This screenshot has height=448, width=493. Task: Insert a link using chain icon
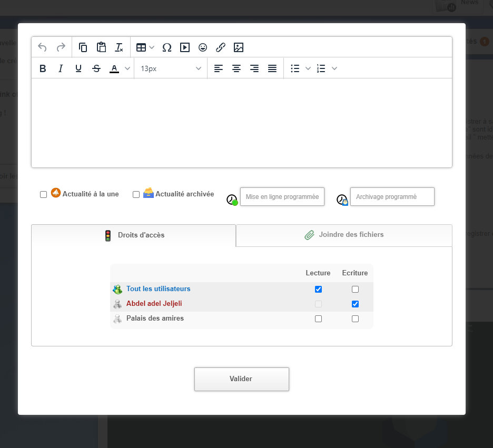coord(221,47)
